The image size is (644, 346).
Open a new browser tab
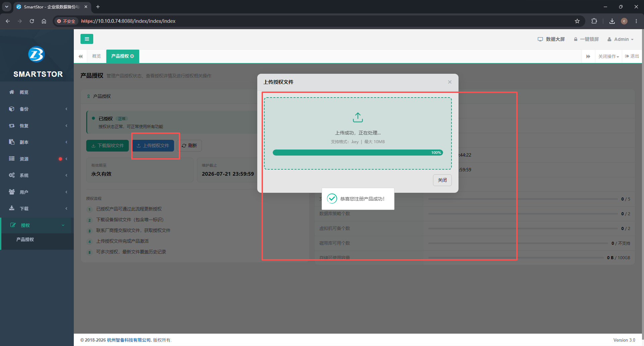[x=98, y=7]
